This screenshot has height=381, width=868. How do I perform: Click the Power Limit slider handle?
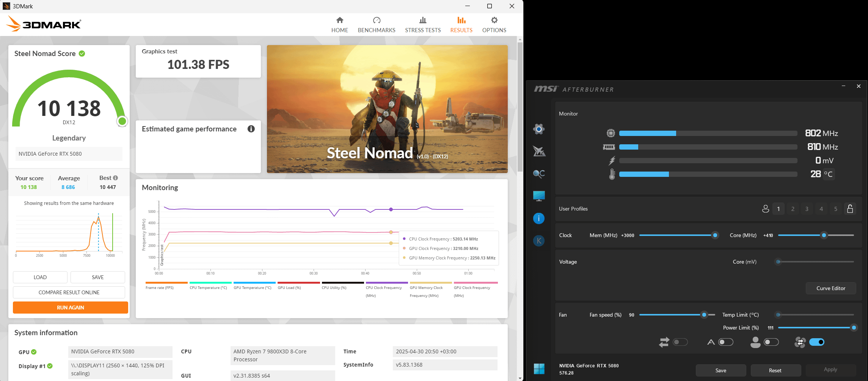coord(854,328)
